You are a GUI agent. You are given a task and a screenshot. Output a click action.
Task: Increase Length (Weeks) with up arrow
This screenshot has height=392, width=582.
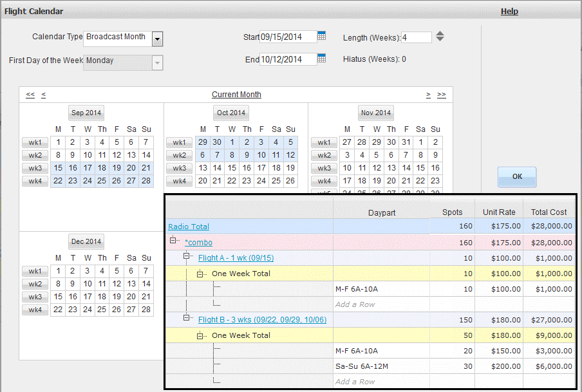440,33
